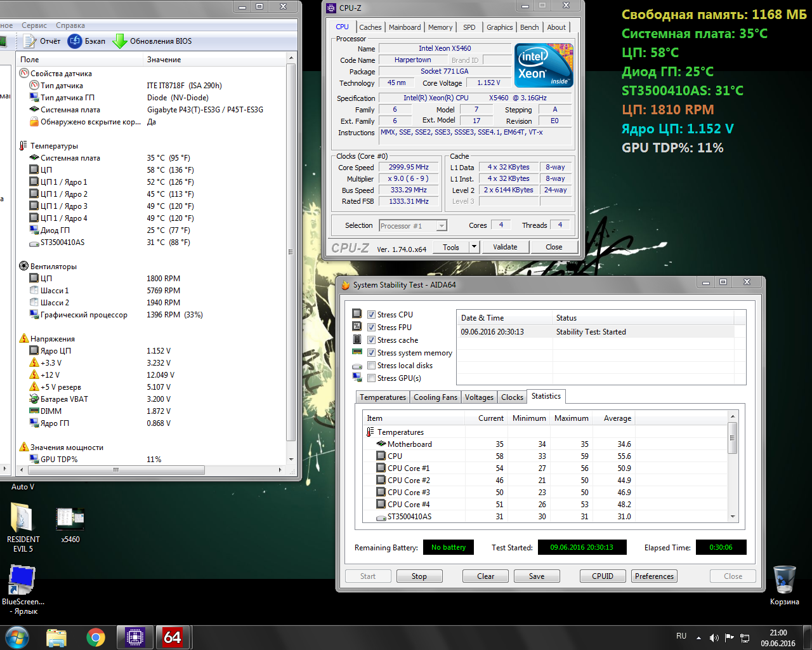
Task: Click the Stress local disks drive icon
Action: [x=357, y=366]
